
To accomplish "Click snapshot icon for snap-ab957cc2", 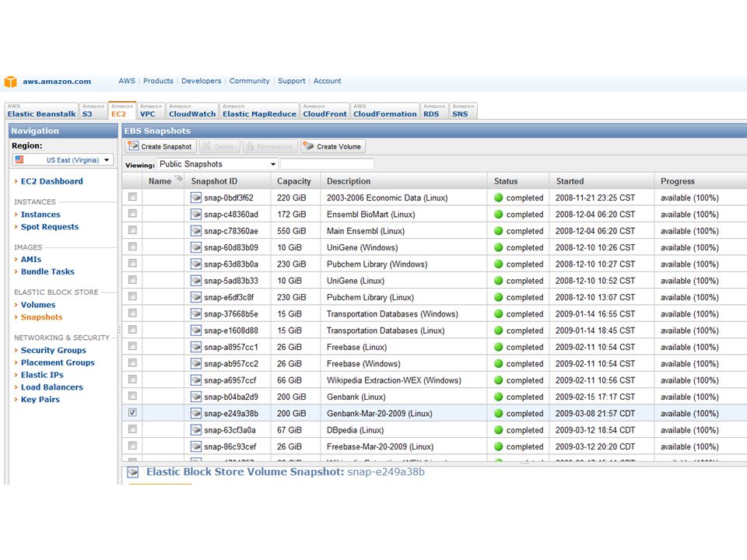I will pyautogui.click(x=196, y=364).
